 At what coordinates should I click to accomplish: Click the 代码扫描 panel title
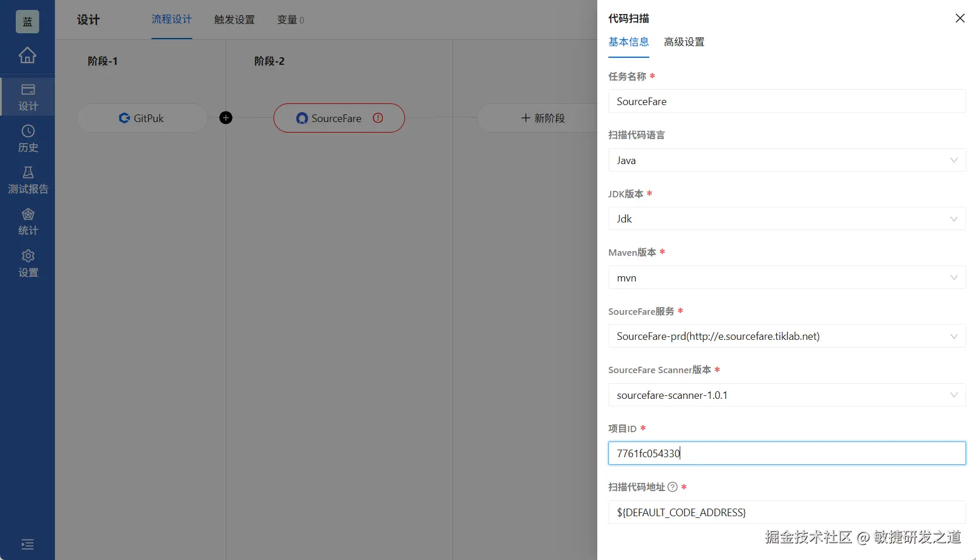point(629,19)
